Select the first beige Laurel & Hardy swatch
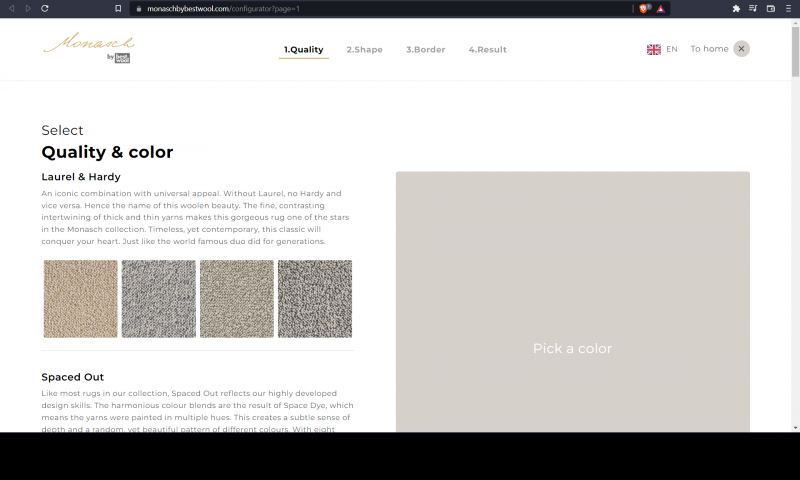The height and width of the screenshot is (480, 800). tap(80, 299)
